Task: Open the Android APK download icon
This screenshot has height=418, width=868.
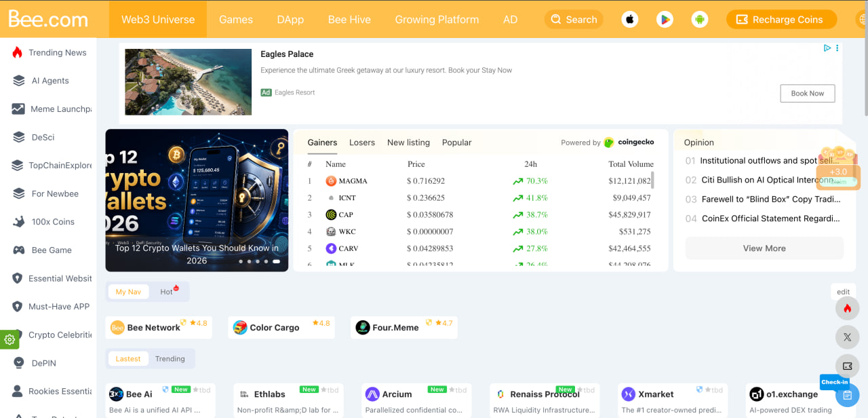Action: (699, 20)
